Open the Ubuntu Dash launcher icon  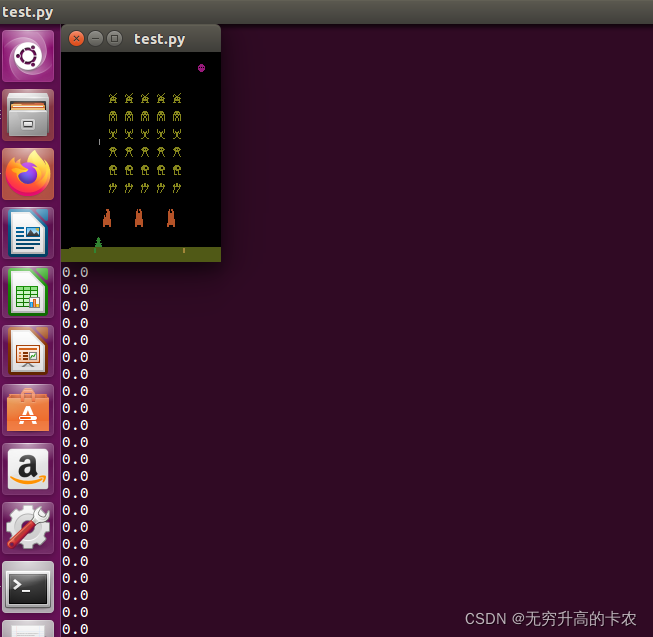point(28,56)
